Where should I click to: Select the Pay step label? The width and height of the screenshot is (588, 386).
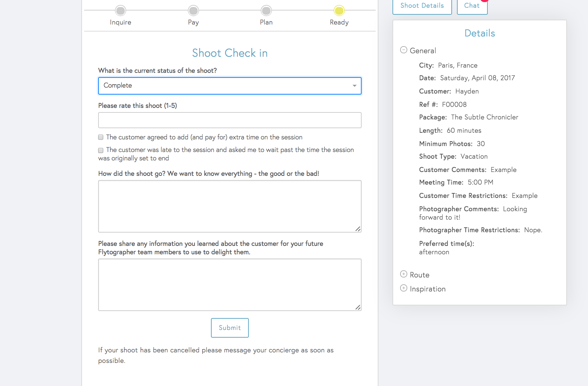tap(193, 22)
